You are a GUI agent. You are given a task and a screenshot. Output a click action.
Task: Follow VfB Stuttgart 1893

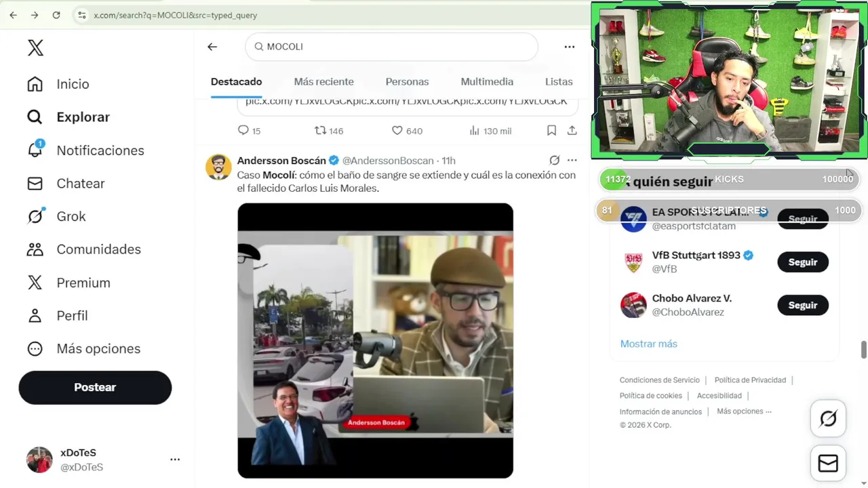(803, 262)
